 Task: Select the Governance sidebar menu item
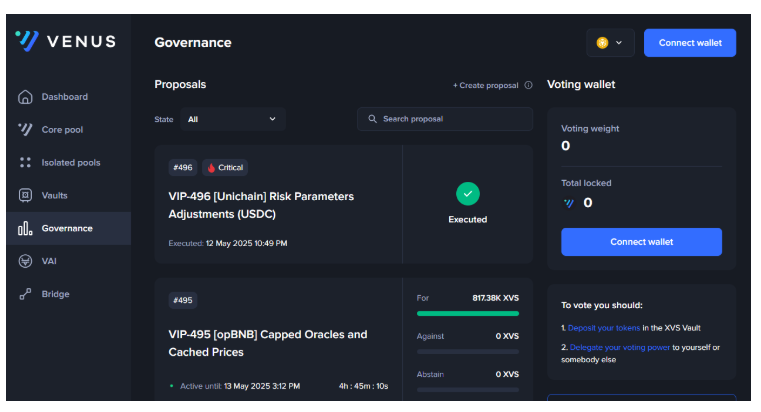[x=67, y=228]
